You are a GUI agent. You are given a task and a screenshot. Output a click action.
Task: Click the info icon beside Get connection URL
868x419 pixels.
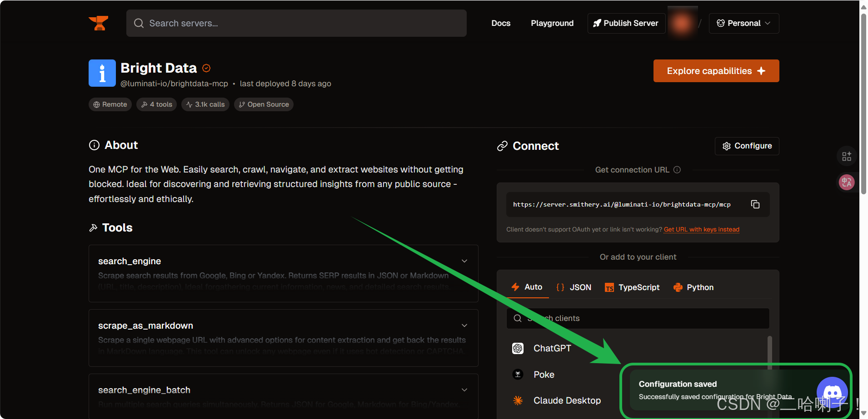pyautogui.click(x=677, y=170)
